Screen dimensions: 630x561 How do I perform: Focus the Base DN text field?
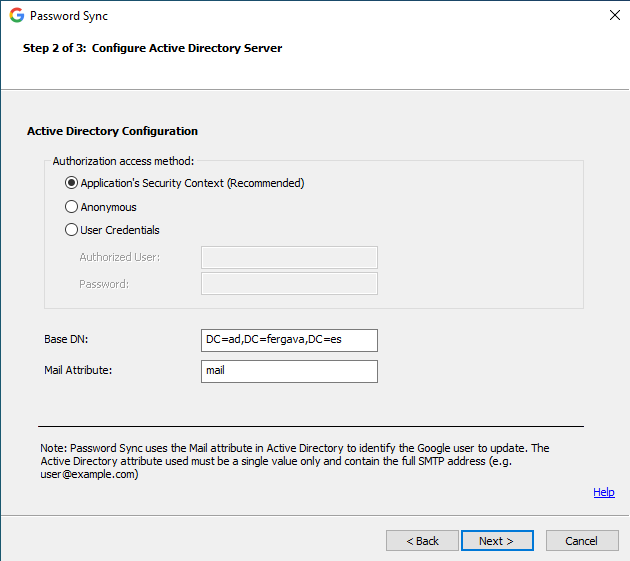[x=289, y=340]
